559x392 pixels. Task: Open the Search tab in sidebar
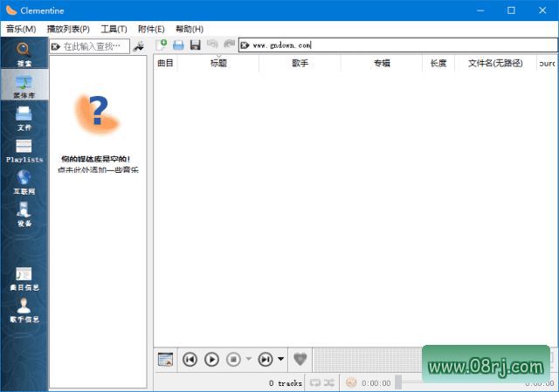click(x=24, y=54)
